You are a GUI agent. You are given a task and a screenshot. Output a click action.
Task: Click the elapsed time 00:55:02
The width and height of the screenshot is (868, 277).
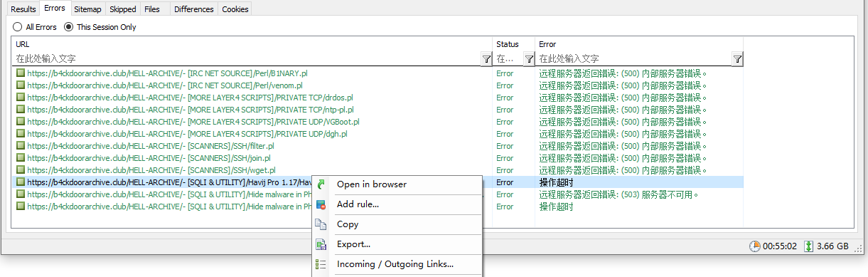tap(780, 246)
